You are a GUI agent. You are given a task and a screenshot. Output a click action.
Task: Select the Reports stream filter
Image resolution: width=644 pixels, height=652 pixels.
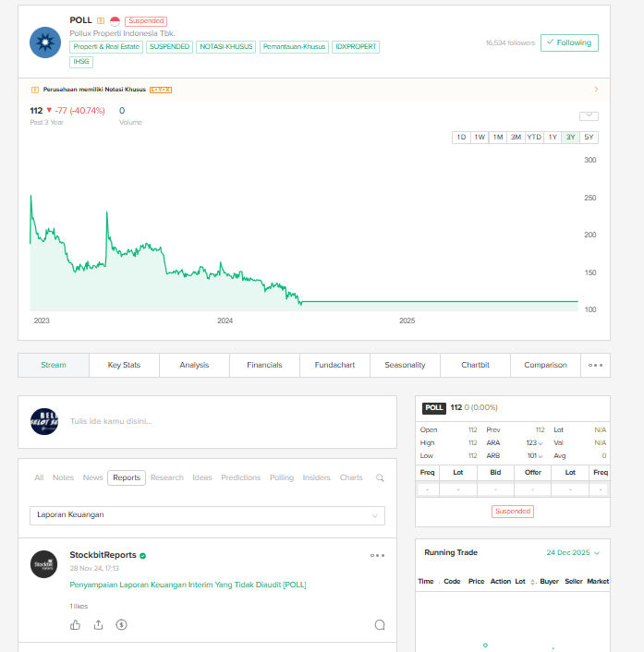coord(127,477)
